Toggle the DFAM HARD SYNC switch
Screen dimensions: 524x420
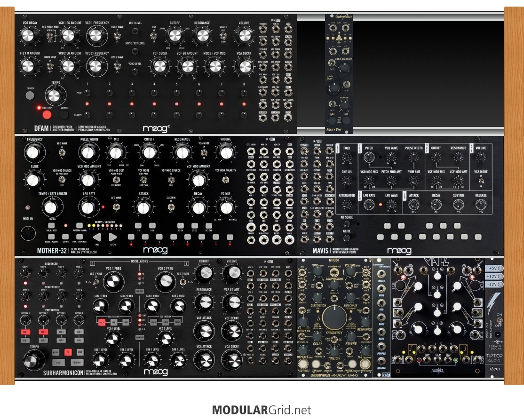click(50, 66)
